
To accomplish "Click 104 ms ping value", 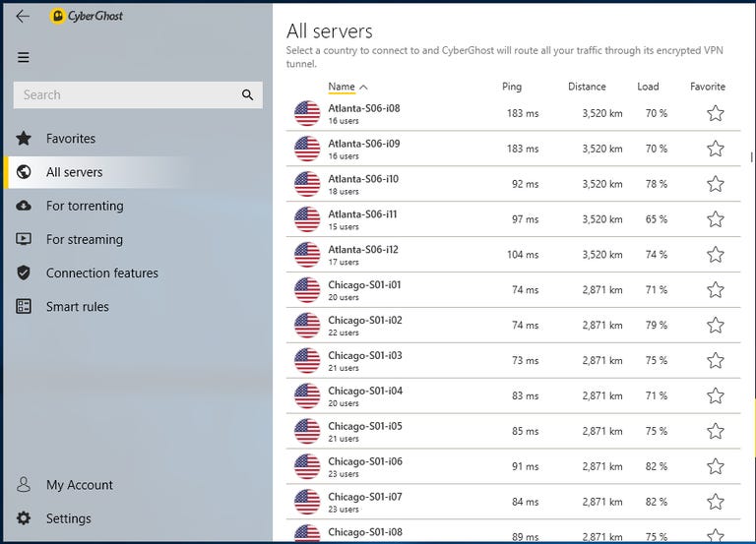I will [x=523, y=255].
